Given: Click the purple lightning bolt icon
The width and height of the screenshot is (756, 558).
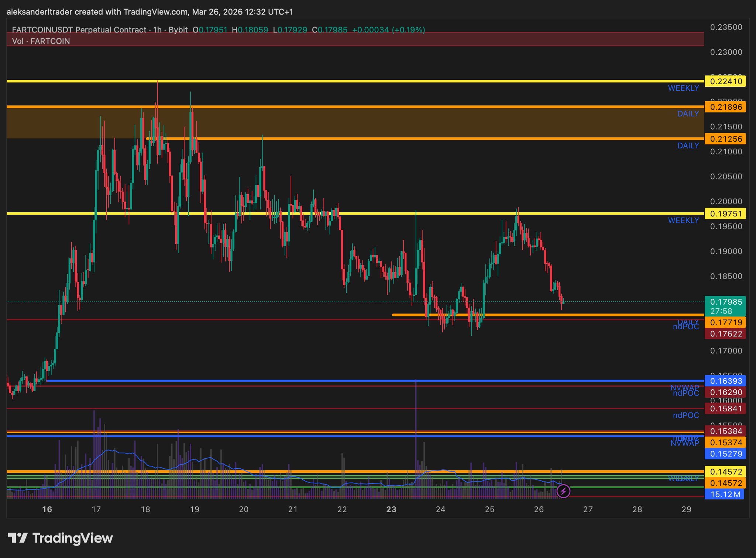Looking at the screenshot, I should pos(563,491).
